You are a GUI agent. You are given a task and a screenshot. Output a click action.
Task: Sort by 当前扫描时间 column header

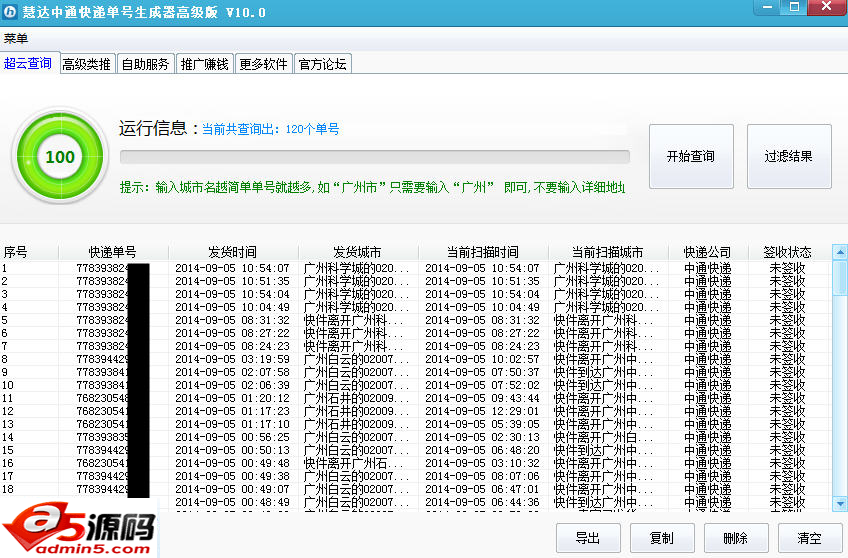click(x=482, y=252)
